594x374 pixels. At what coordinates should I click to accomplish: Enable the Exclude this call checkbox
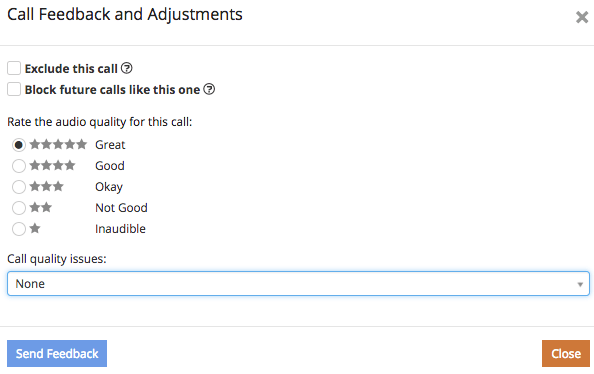(14, 68)
